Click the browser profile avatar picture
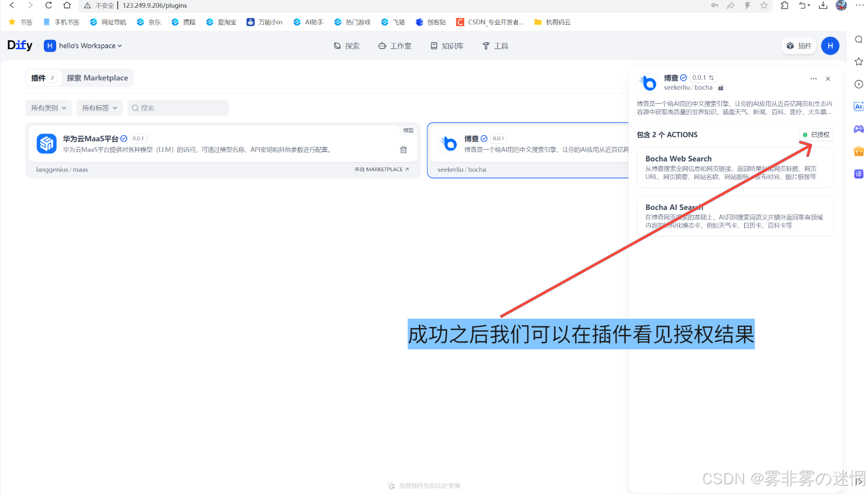The width and height of the screenshot is (868, 494). 841,5
